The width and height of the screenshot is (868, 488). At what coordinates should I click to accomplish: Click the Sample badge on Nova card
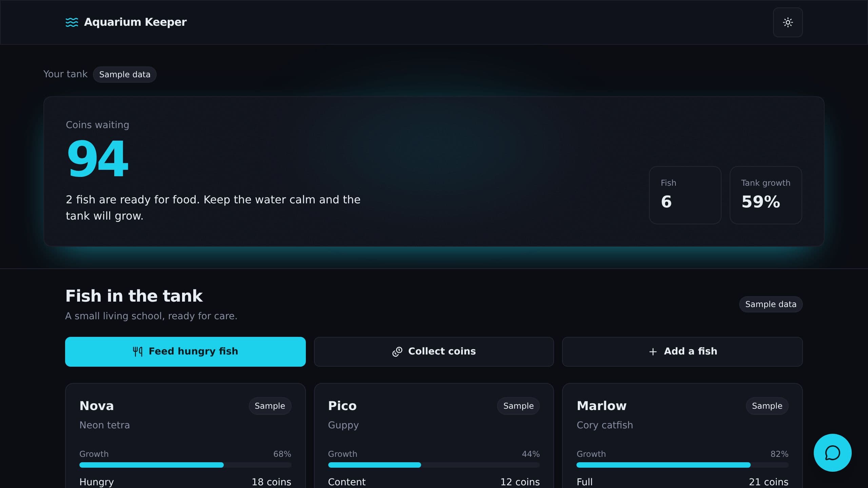270,406
